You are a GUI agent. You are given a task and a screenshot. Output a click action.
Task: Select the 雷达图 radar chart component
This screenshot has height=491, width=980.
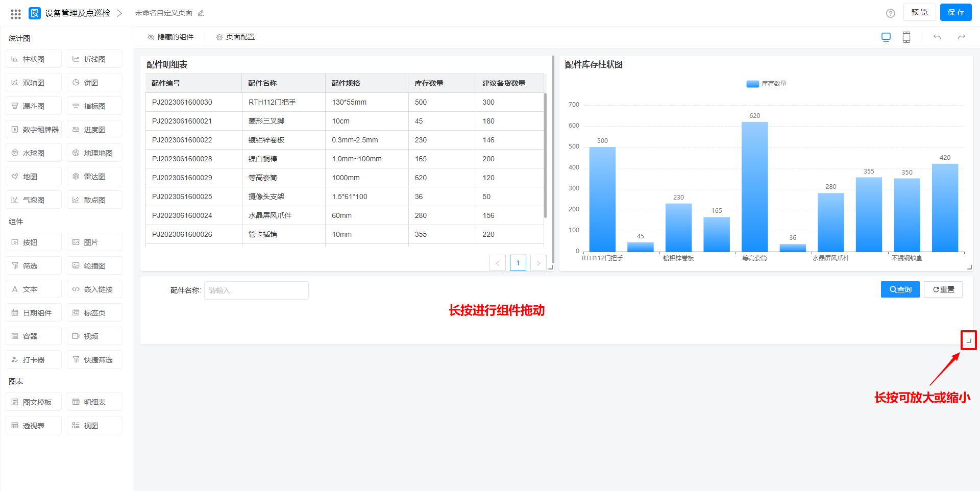[x=94, y=177]
